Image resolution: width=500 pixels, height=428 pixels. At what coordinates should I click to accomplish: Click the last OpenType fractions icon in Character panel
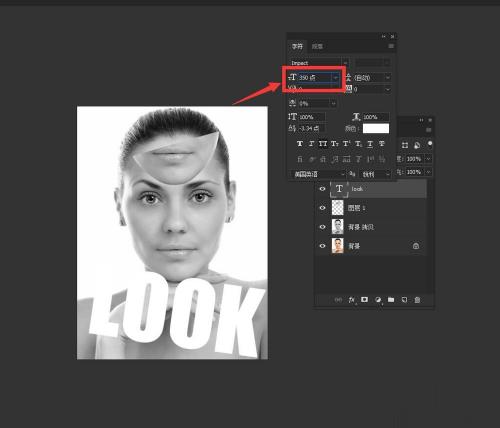382,159
